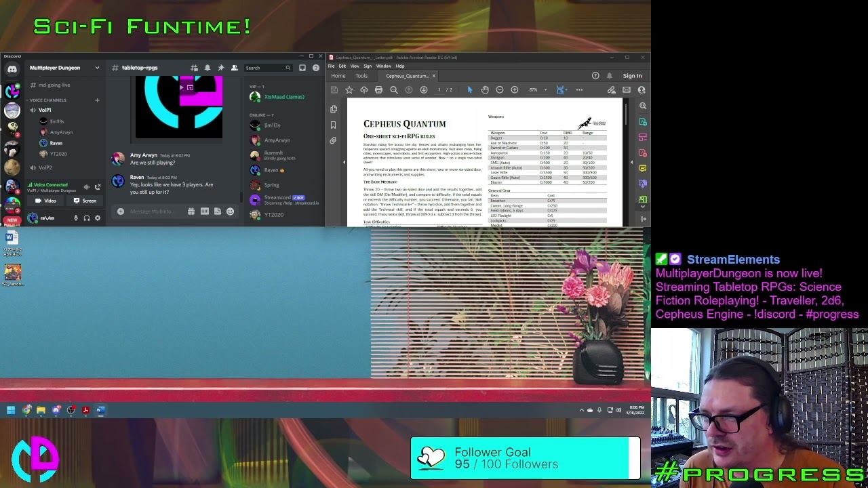Toggle member list in Discord
The image size is (868, 488).
[234, 68]
